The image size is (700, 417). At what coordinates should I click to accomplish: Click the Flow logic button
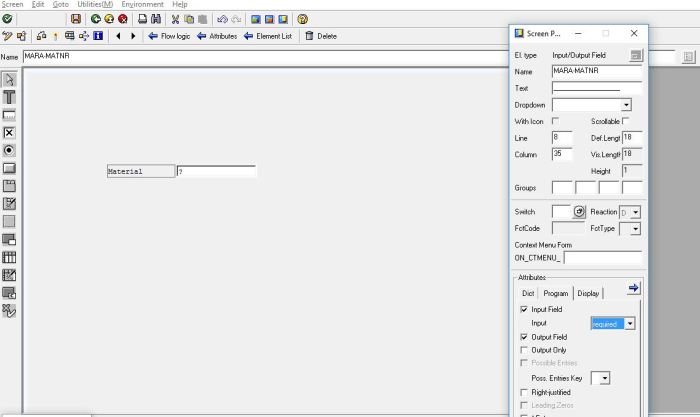[x=168, y=36]
